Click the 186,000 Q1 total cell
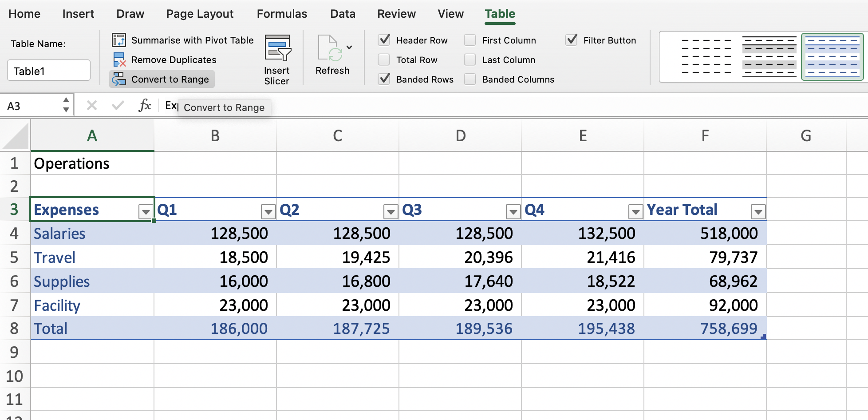868x420 pixels. point(215,329)
